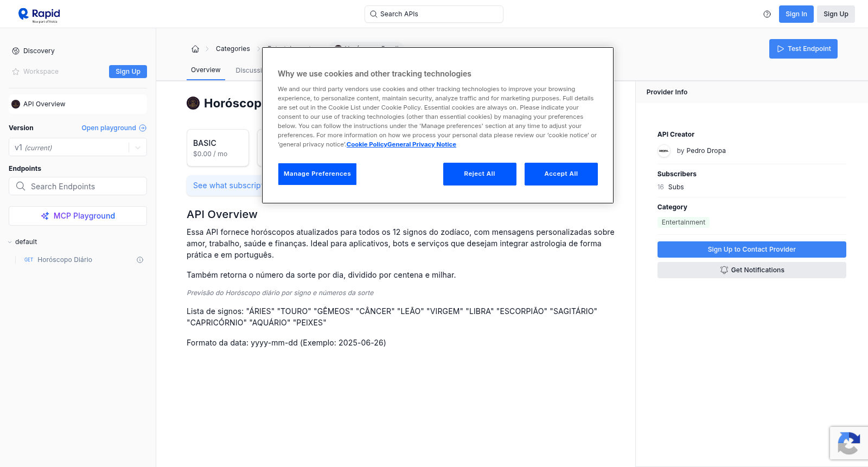Open the Cookie Policy link
Image resolution: width=868 pixels, height=467 pixels.
pos(367,144)
